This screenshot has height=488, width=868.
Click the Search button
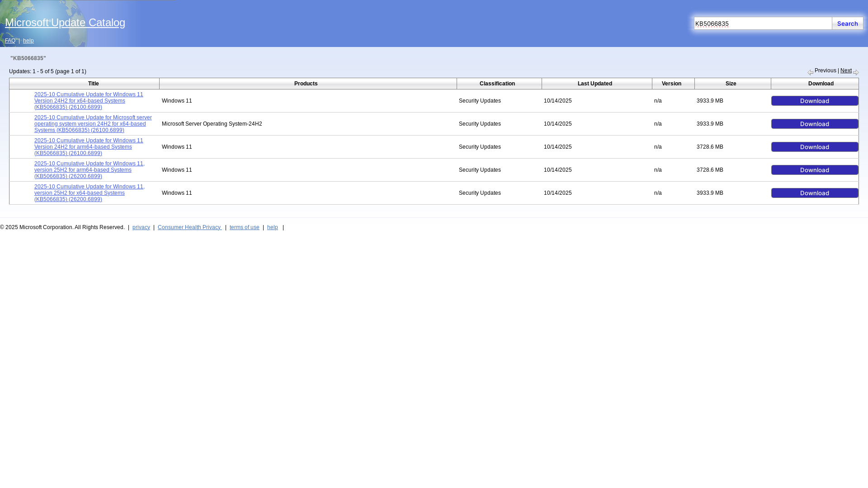[848, 23]
